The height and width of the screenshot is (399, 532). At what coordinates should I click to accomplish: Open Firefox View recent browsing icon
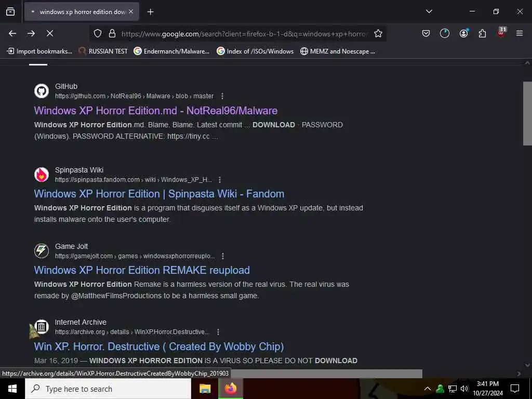tap(10, 11)
